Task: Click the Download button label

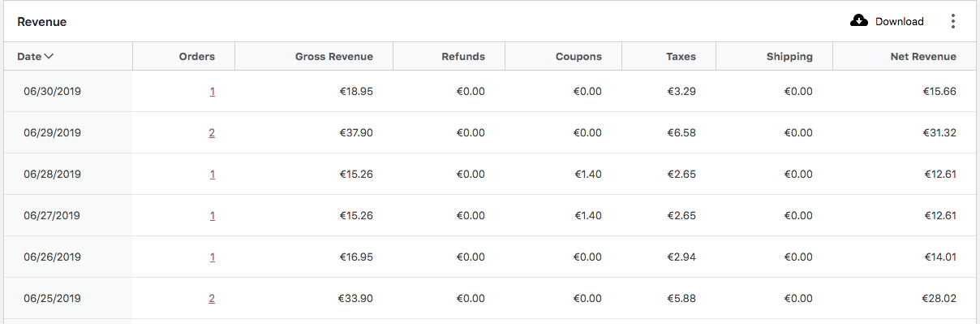Action: click(900, 22)
